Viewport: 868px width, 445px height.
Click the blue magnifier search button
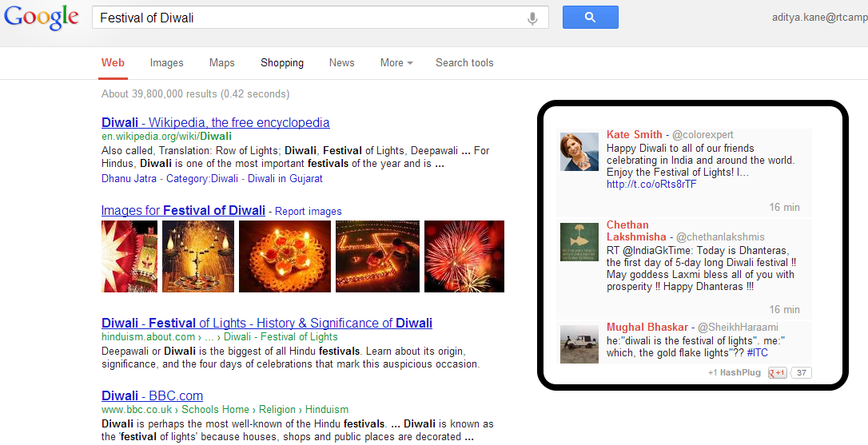pos(590,17)
